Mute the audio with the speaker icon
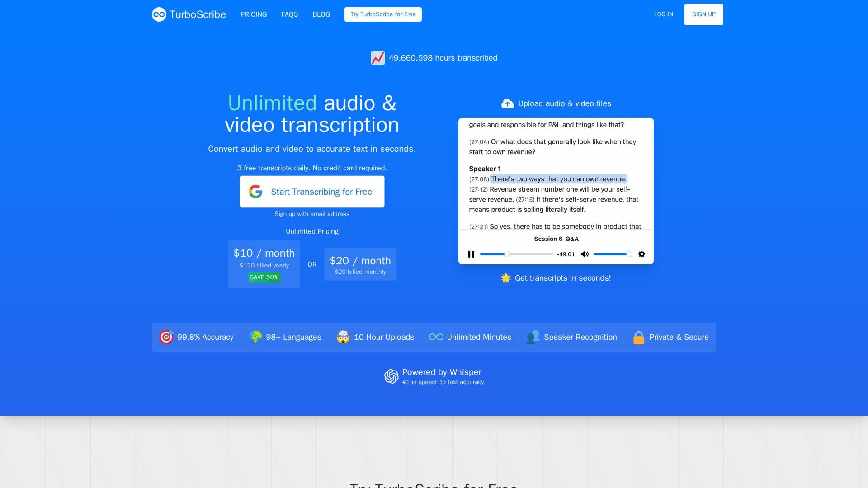Viewport: 868px width, 488px height. 585,254
